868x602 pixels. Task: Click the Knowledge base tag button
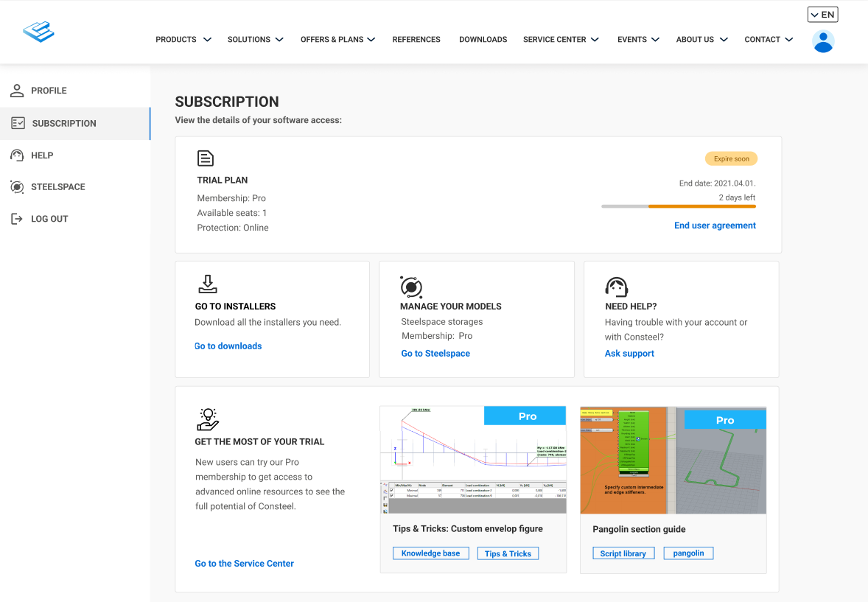pyautogui.click(x=430, y=553)
